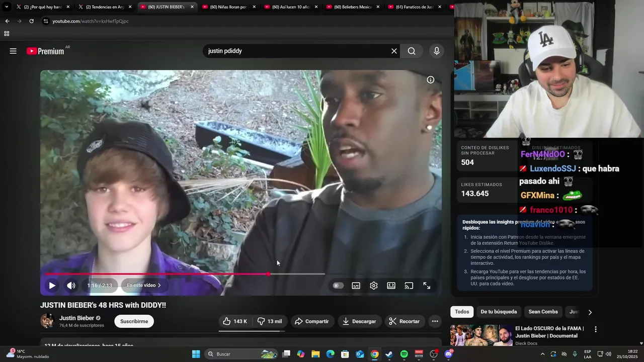
Task: Open the Windows Start menu
Action: coord(196,354)
